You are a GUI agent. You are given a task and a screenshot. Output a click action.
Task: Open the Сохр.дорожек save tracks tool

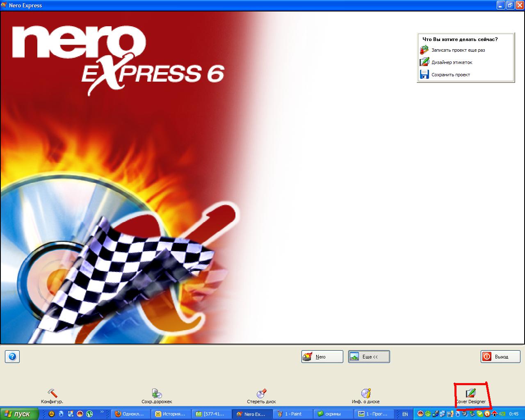[x=157, y=396]
